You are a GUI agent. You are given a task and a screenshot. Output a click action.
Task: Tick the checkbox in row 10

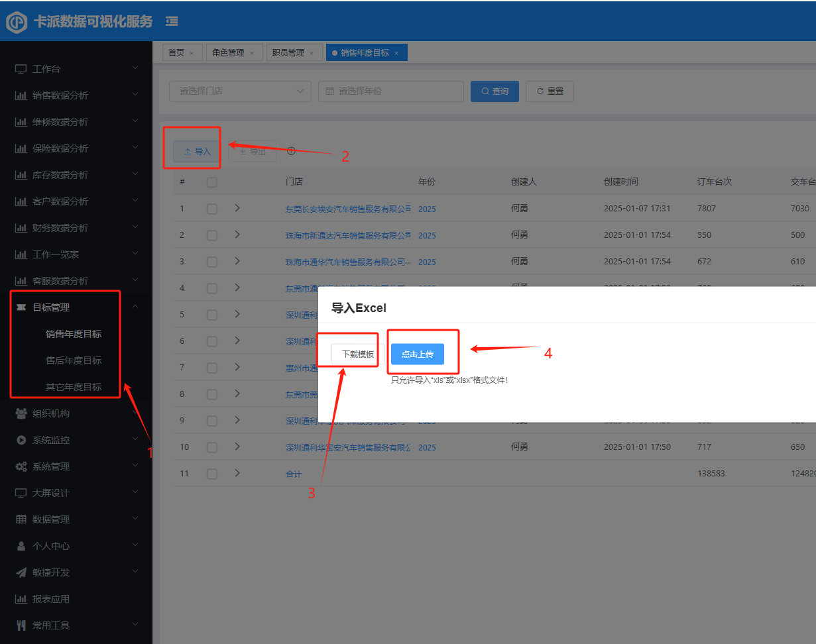(211, 447)
